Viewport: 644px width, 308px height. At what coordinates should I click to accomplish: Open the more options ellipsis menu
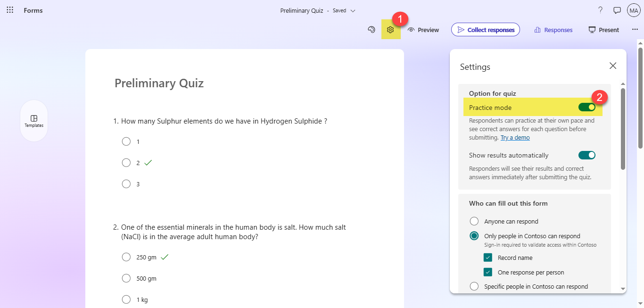click(x=635, y=30)
